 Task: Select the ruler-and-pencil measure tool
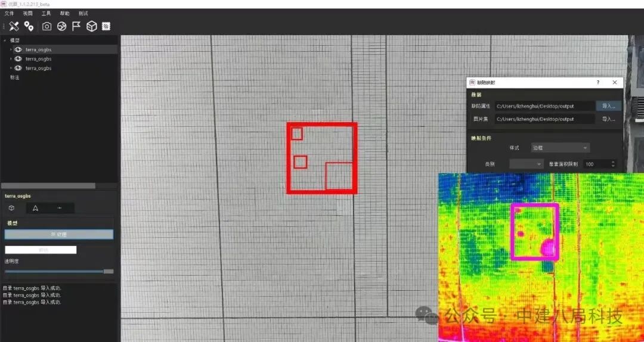14,26
